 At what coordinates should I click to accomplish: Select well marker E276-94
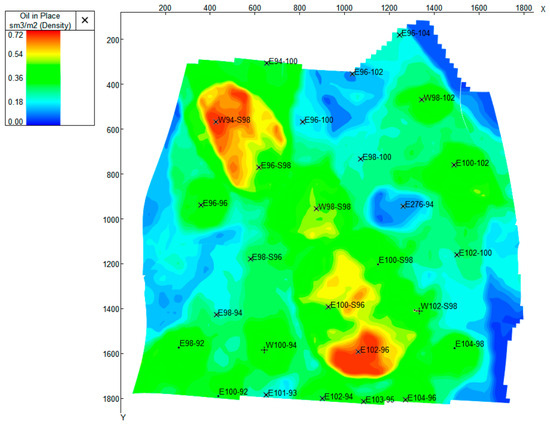pos(403,206)
